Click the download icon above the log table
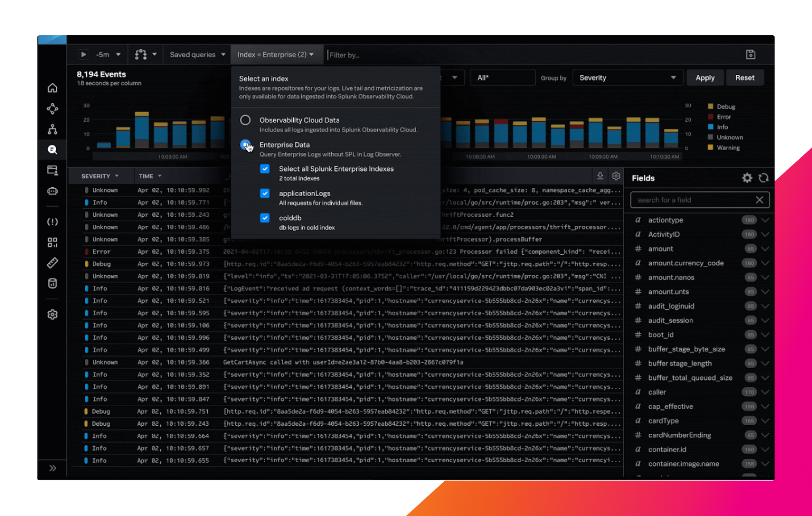812x516 pixels. (600, 175)
